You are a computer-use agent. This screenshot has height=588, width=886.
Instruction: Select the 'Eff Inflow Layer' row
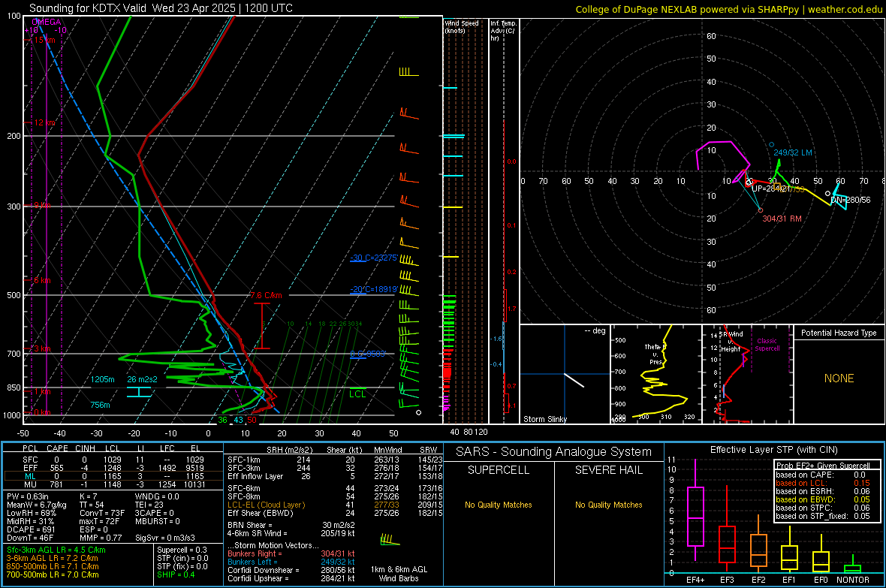335,476
